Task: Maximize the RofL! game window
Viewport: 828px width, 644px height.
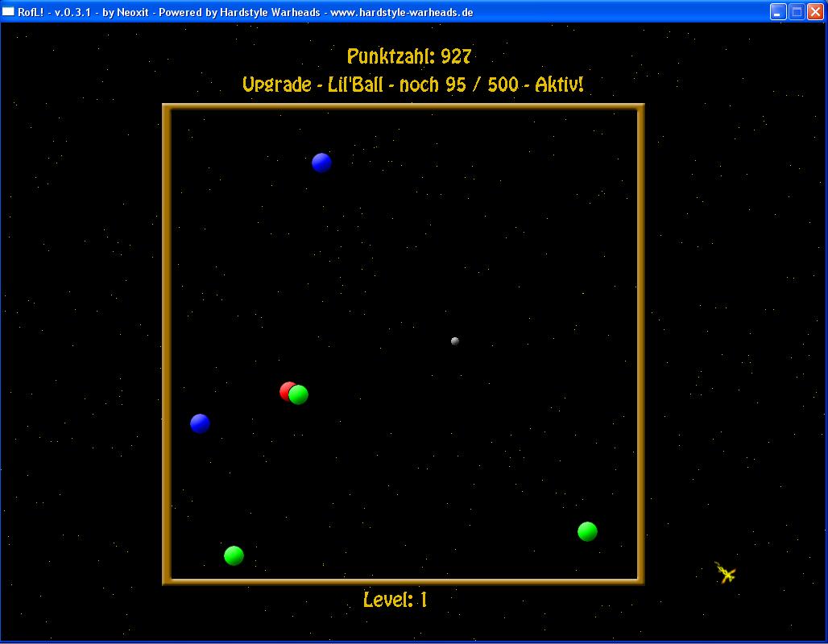Action: [x=796, y=11]
